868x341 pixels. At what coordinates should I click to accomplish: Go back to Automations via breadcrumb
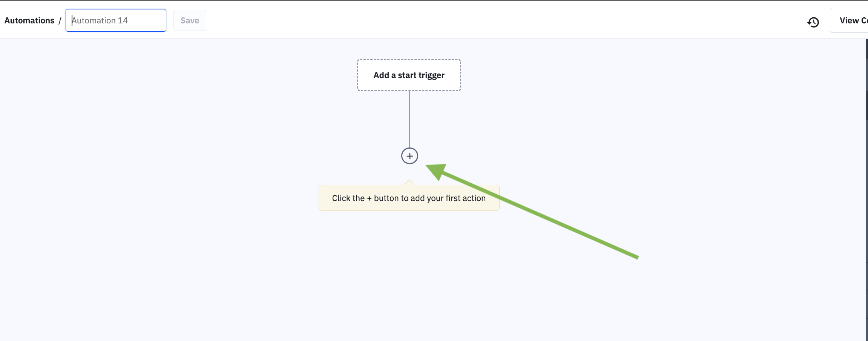[x=29, y=21]
